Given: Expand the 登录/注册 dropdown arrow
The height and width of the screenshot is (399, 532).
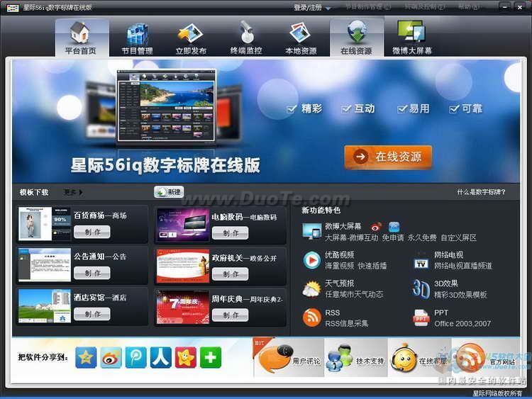Looking at the screenshot, I should (x=328, y=8).
